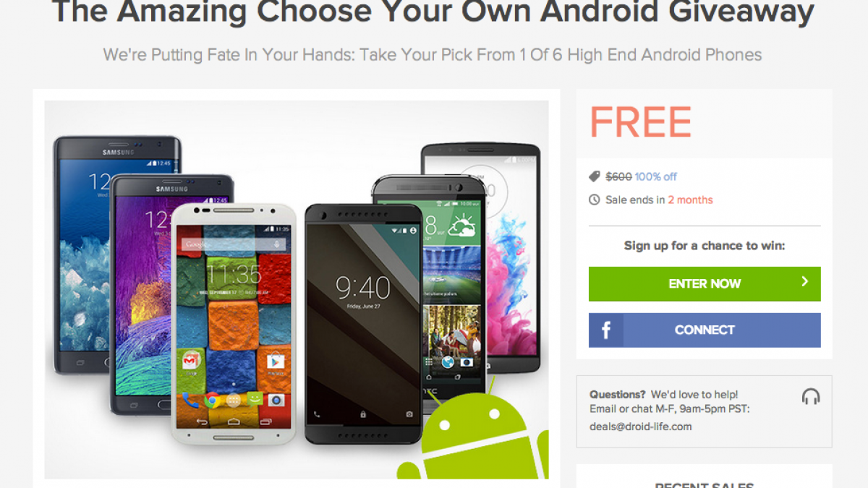868x488 pixels.
Task: Click the 100% off discount text
Action: [x=656, y=176]
